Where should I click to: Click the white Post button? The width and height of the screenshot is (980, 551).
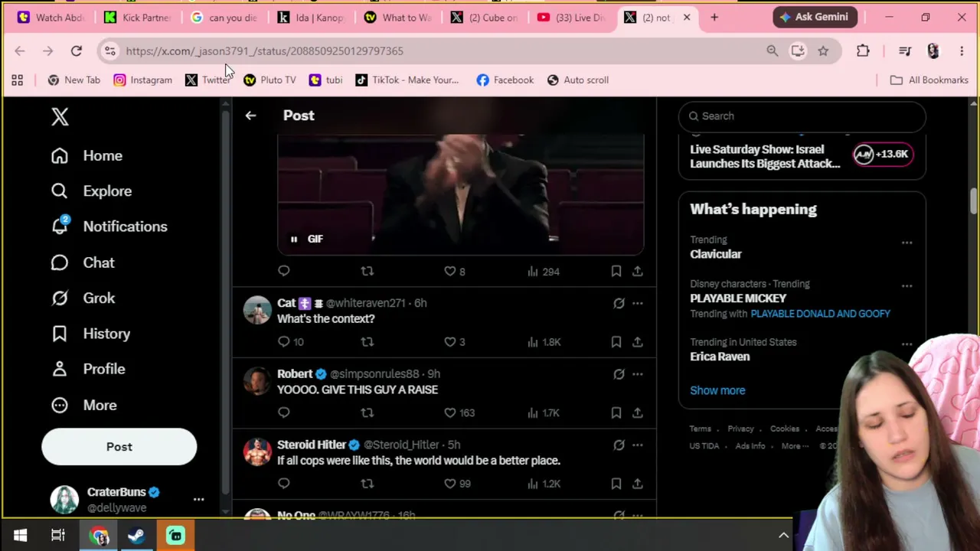[119, 447]
